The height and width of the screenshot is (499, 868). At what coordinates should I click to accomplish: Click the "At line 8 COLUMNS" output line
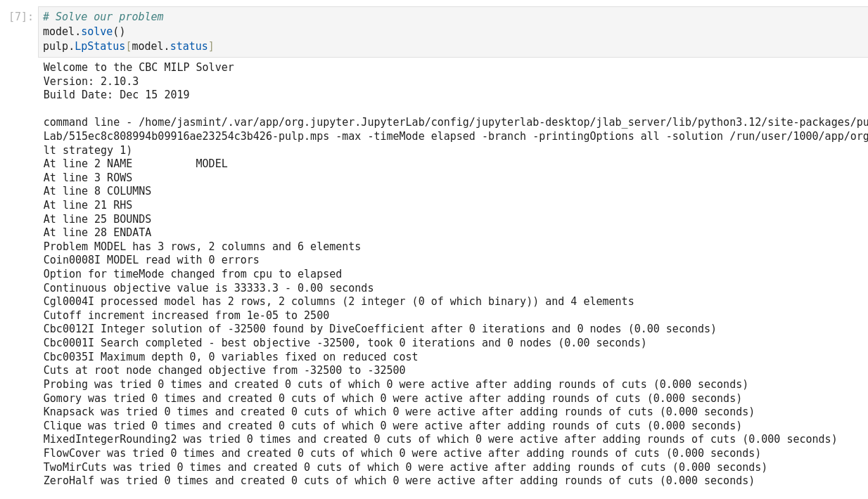pyautogui.click(x=97, y=191)
